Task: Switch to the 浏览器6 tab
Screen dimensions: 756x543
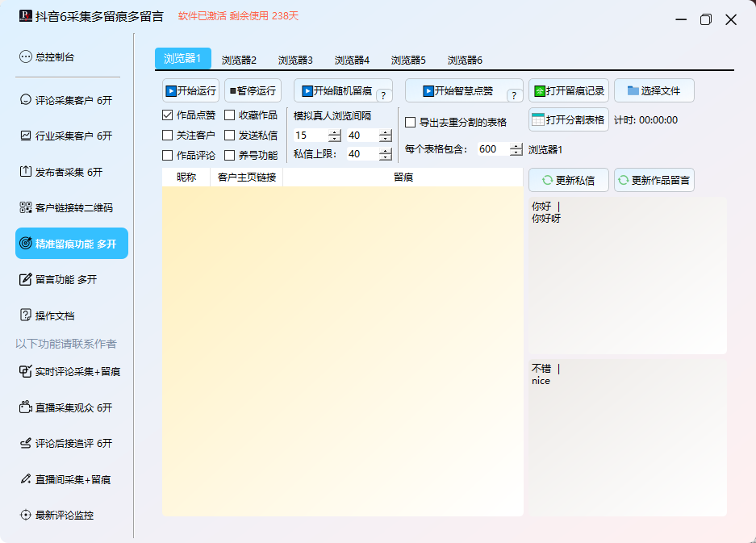Action: [465, 61]
